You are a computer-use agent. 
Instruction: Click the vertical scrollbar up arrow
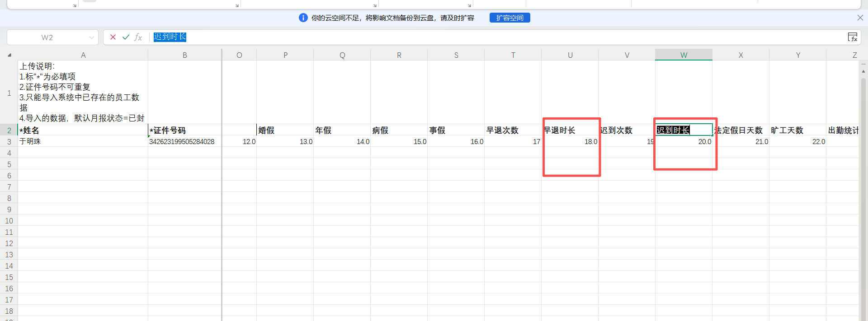863,71
